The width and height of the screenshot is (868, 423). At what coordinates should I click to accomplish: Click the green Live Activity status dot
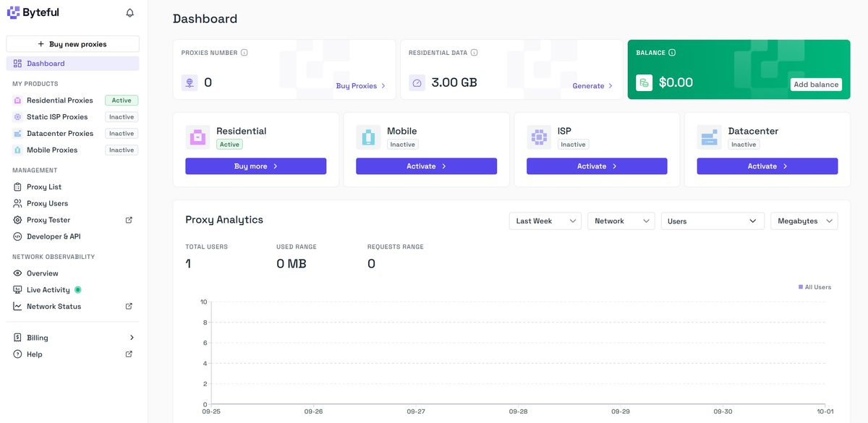click(78, 290)
